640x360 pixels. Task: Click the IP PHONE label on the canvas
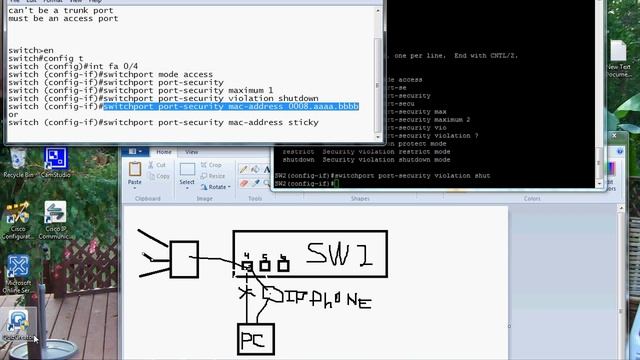coord(328,299)
